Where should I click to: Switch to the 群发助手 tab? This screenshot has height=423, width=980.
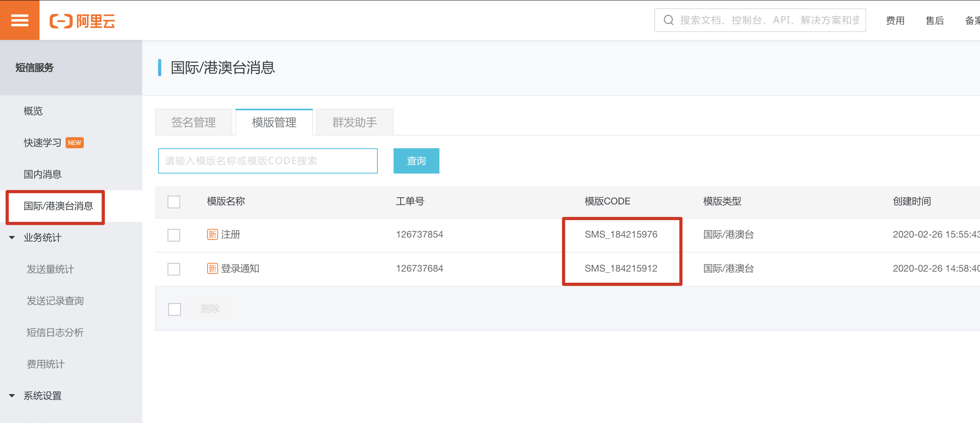(354, 123)
